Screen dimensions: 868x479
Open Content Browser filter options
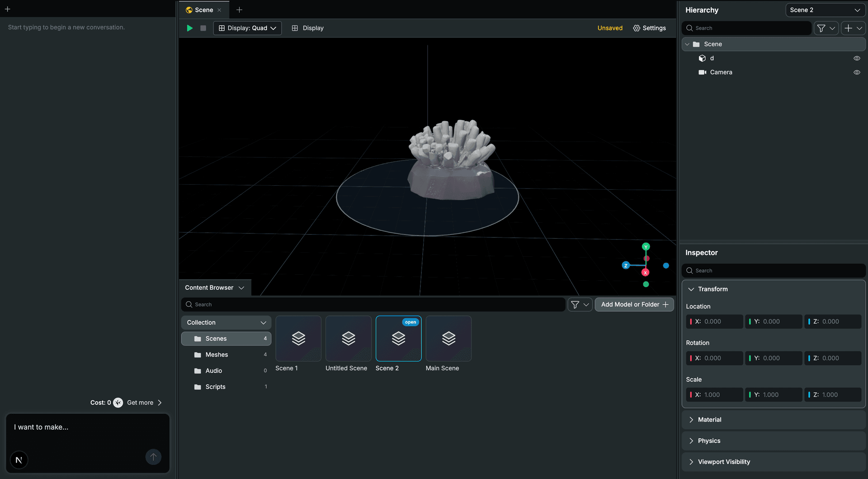click(x=580, y=305)
